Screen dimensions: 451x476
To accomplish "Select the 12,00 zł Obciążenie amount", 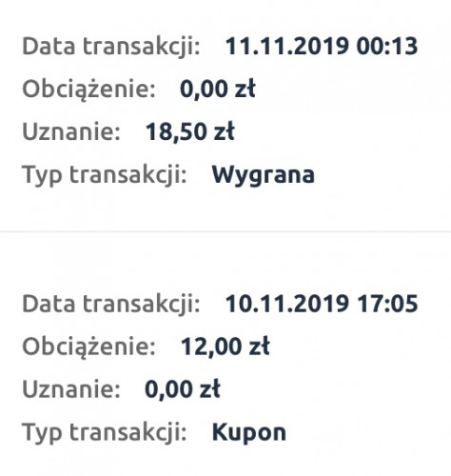I will pyautogui.click(x=225, y=347).
